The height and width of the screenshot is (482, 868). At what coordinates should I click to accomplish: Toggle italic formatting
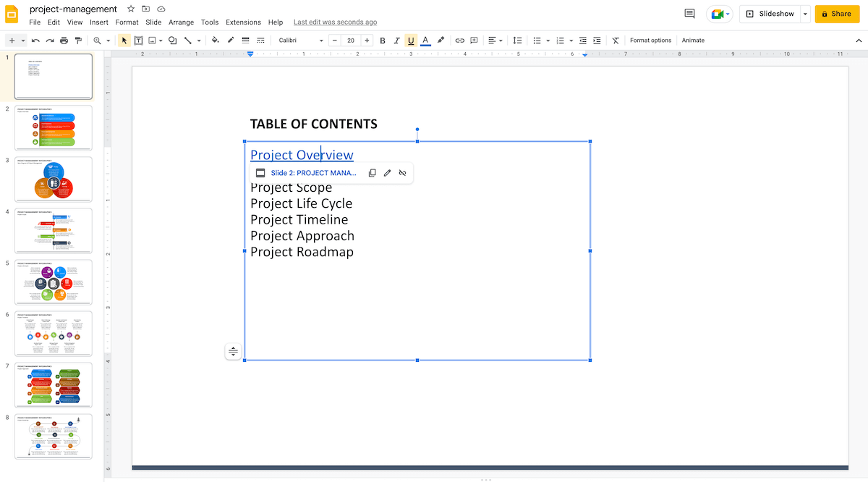pyautogui.click(x=396, y=41)
